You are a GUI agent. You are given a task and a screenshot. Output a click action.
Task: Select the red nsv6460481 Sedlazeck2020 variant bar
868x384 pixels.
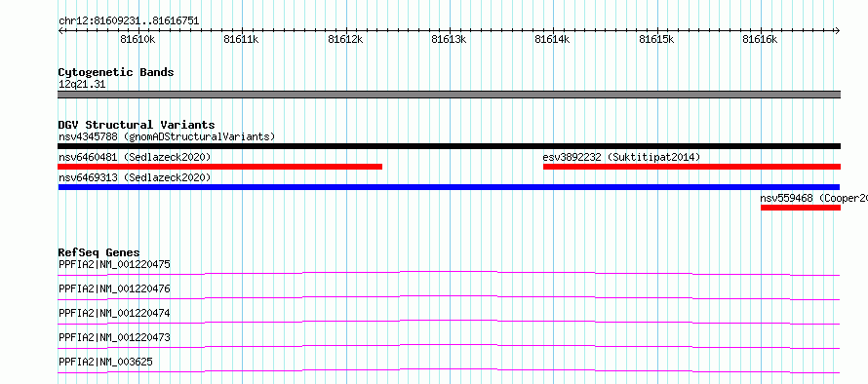(219, 167)
